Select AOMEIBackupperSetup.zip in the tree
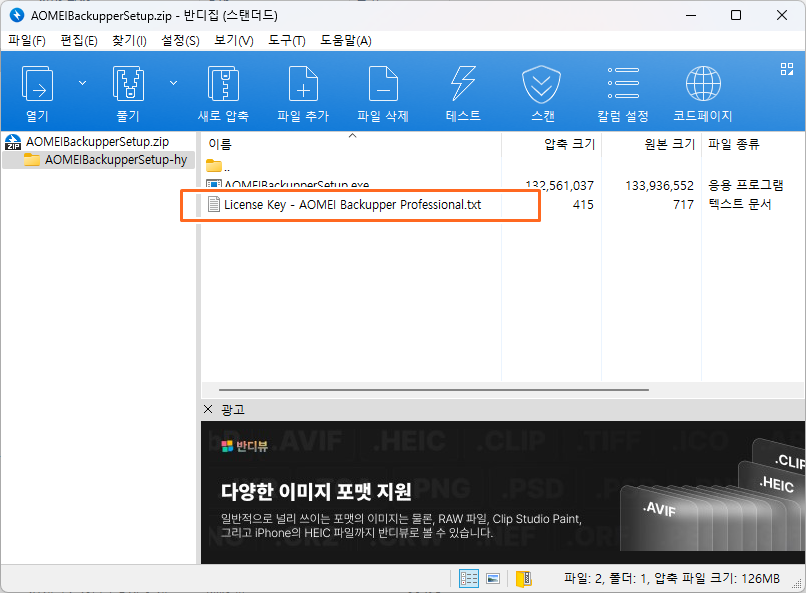Viewport: 806px width, 593px height. (x=97, y=142)
